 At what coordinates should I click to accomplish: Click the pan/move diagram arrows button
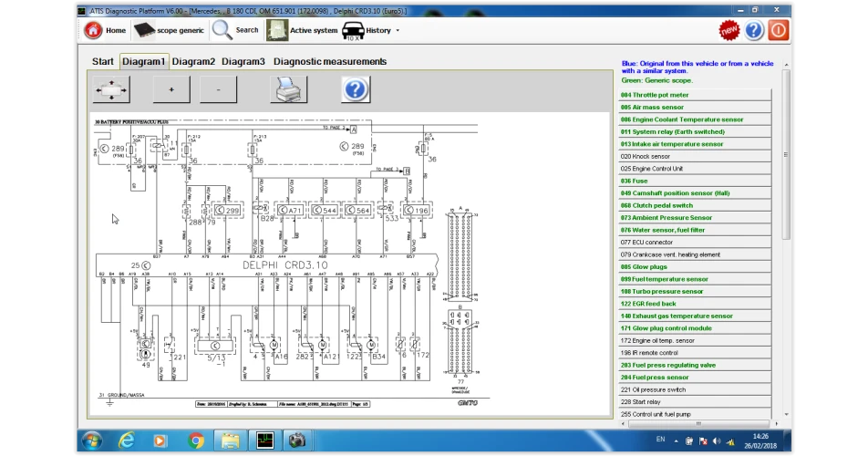coord(111,89)
